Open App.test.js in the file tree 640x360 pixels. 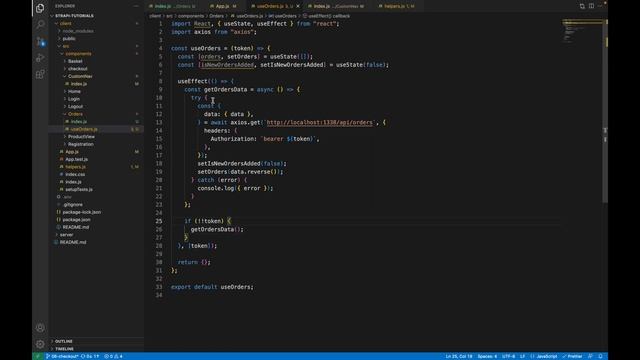click(76, 159)
